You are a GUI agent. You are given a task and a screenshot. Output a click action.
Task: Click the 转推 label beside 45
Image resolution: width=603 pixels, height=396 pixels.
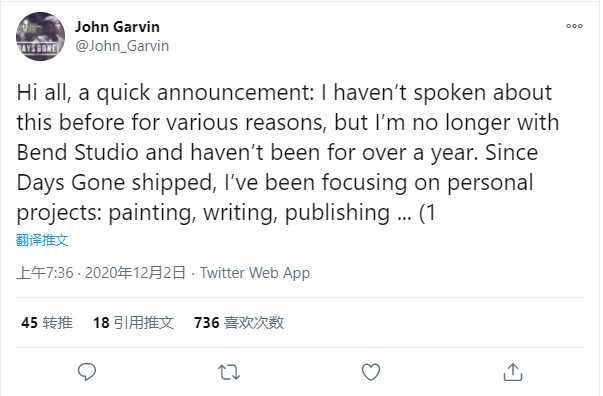[57, 323]
